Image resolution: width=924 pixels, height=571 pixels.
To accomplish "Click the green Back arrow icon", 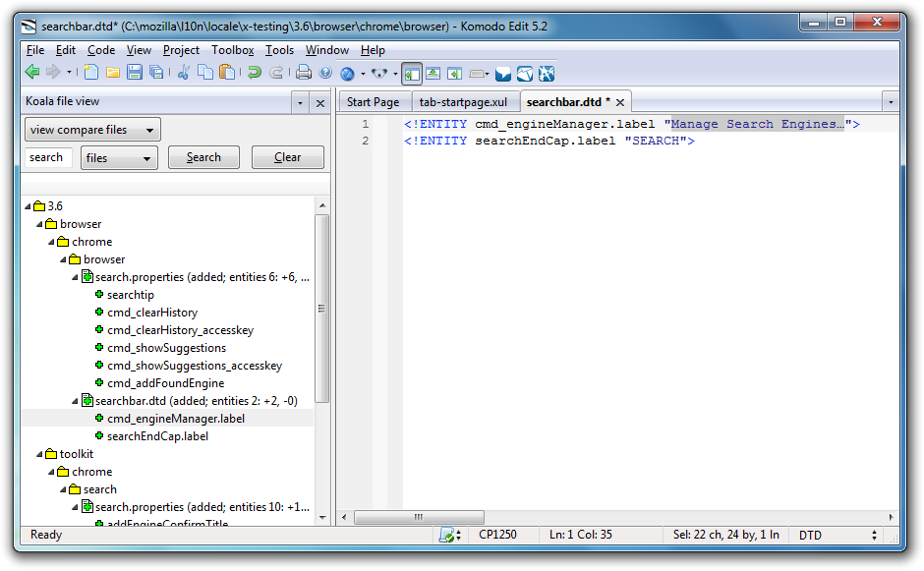I will [32, 72].
